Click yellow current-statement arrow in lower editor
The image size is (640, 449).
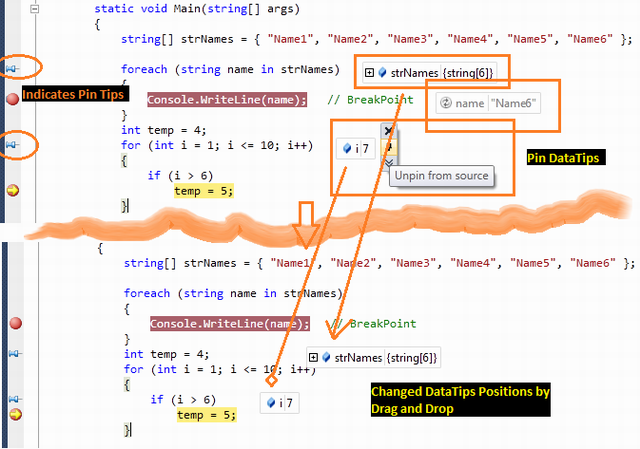pyautogui.click(x=16, y=414)
